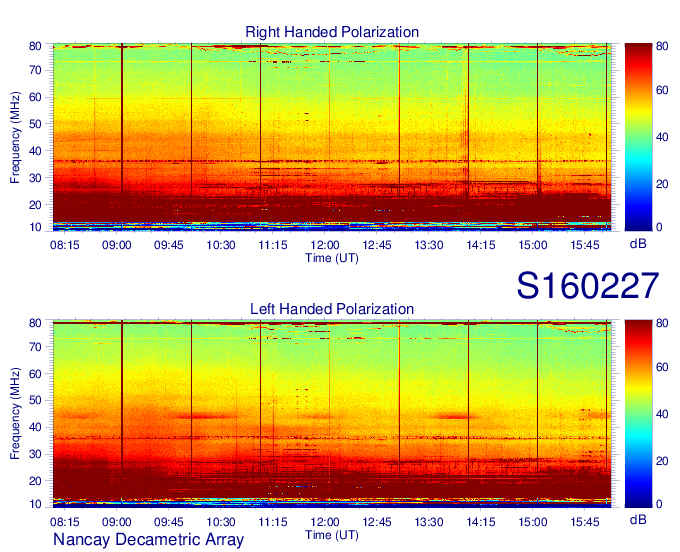Click the 20 value on the top color bar
Screen dimensions: 680x552
[662, 184]
